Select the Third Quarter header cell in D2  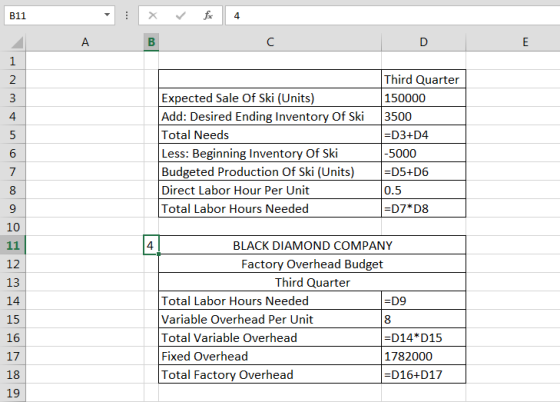tap(424, 79)
